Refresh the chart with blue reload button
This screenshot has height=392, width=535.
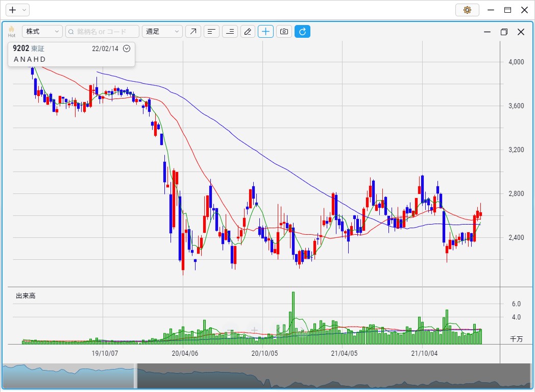click(302, 32)
